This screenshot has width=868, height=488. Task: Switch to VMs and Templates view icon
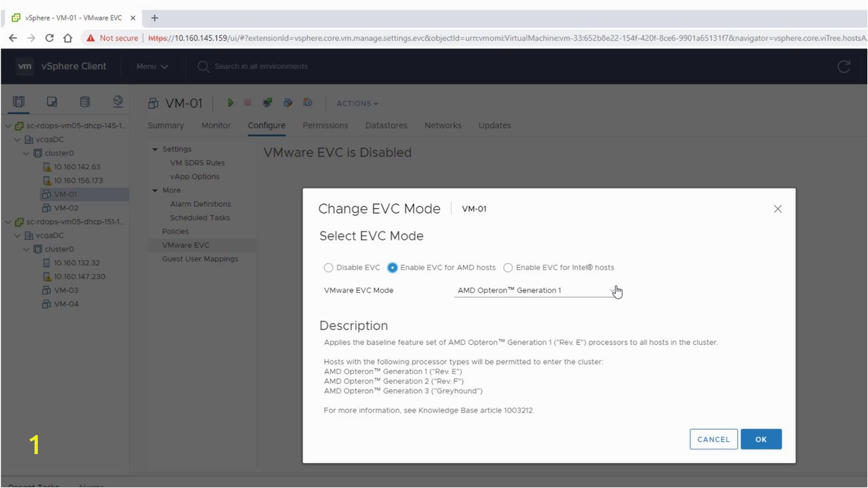click(52, 102)
